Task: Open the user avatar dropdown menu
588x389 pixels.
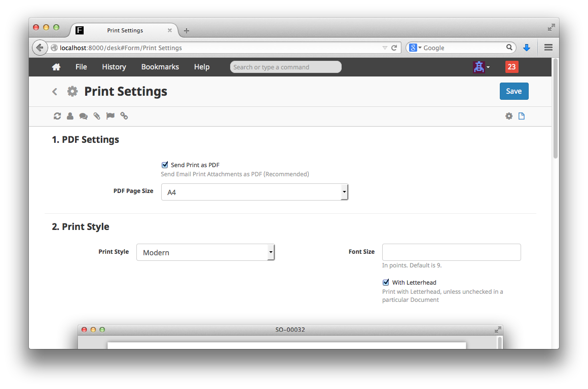Action: [x=481, y=67]
